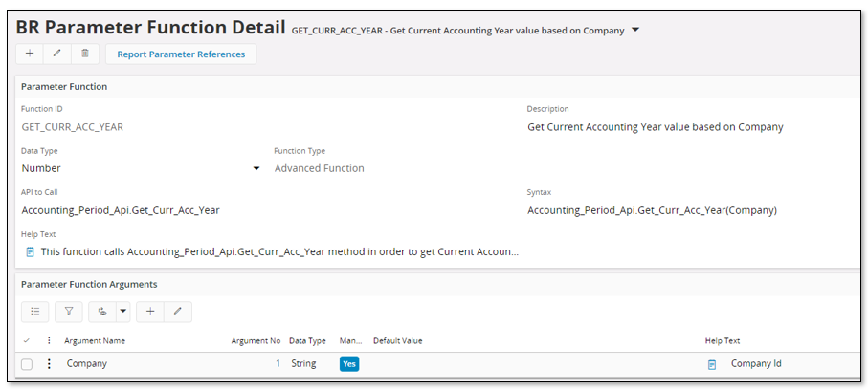Open the Help Text document icon for function
Screen dimensions: 868x391
tap(31, 252)
